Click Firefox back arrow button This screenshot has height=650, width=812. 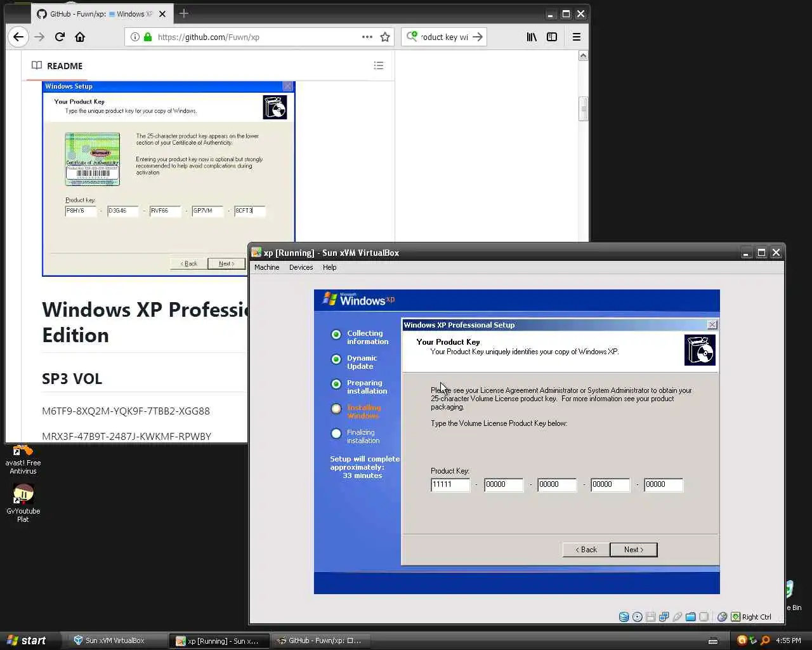click(x=18, y=37)
